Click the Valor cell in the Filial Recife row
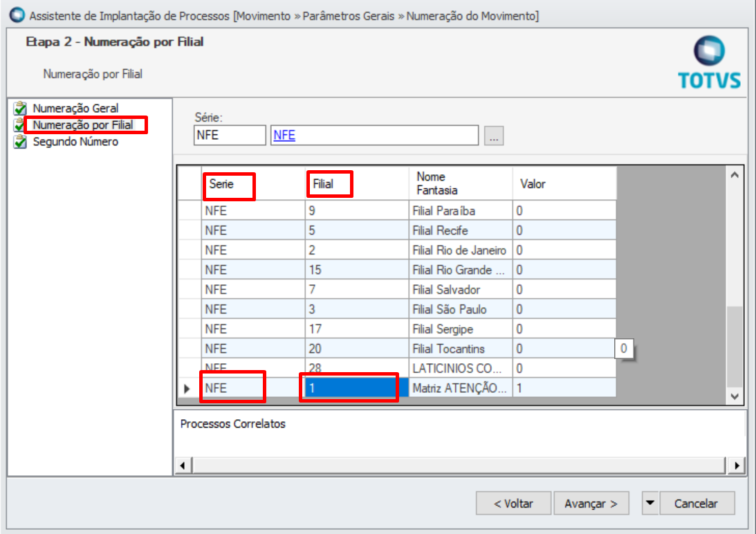 (564, 230)
